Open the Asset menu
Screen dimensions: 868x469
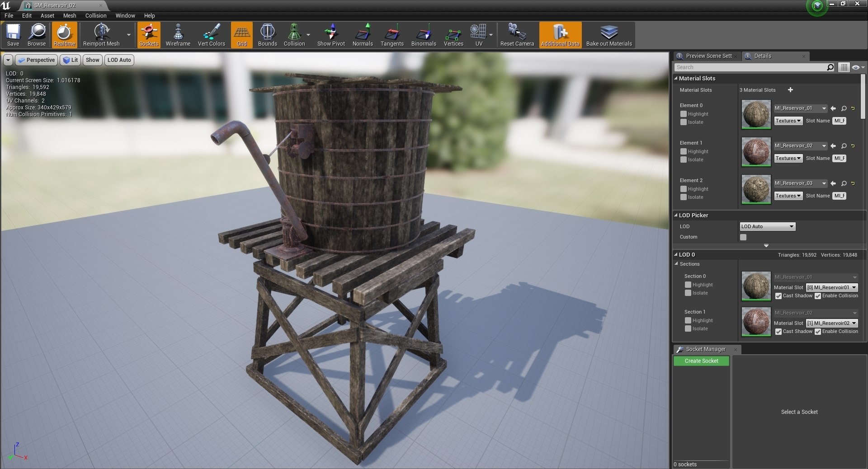[x=47, y=15]
